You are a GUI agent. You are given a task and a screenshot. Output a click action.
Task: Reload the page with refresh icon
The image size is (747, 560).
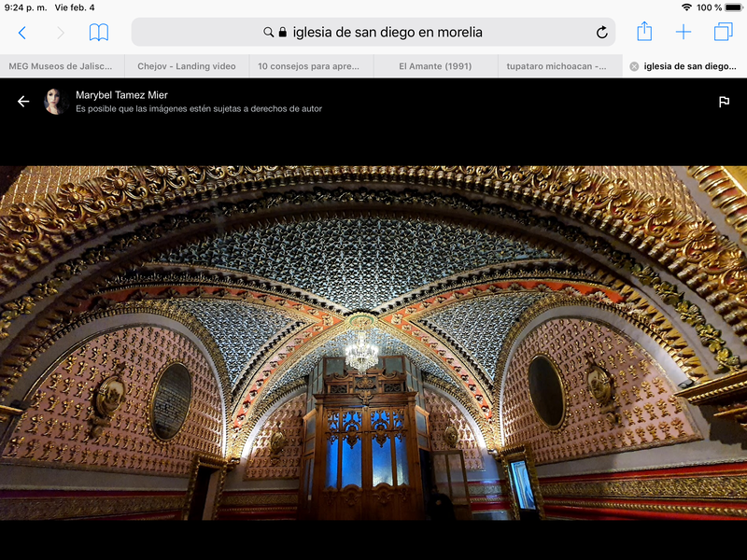coord(601,33)
